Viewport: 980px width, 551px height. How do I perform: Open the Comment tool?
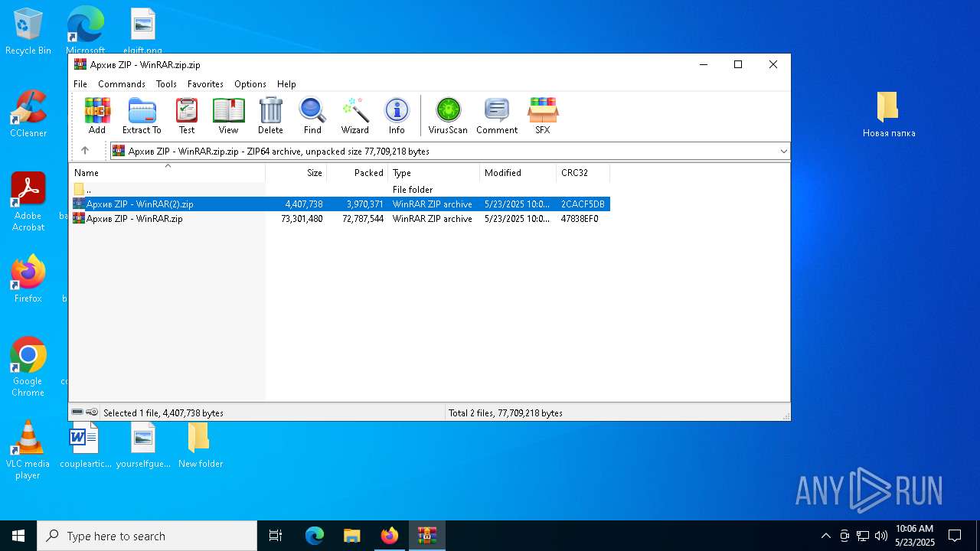pyautogui.click(x=497, y=116)
